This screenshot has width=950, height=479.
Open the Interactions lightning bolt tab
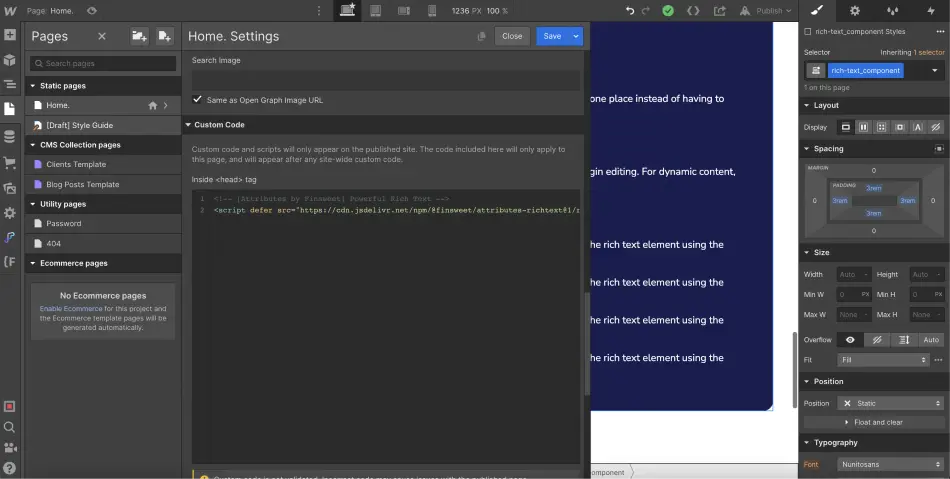[931, 10]
